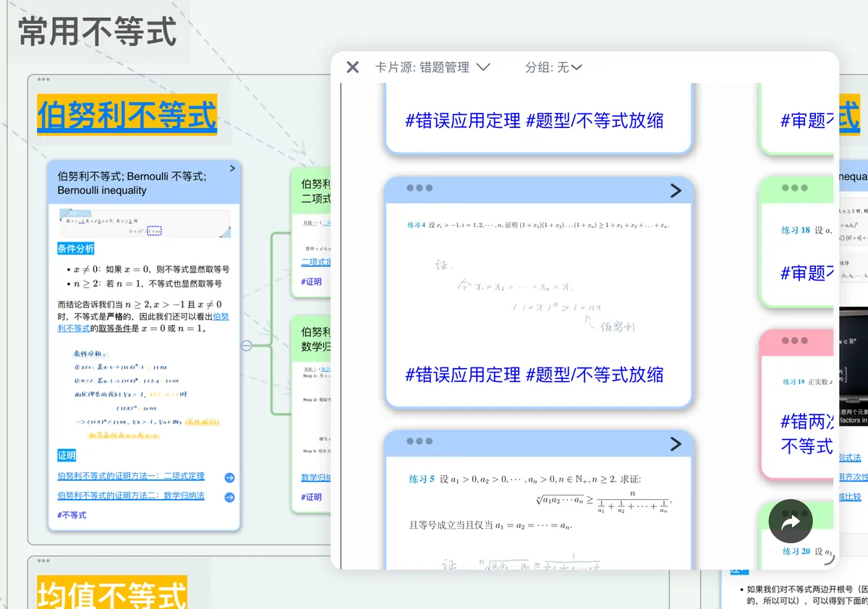Screen dimensions: 868x609
Task: Click the #证明 tag on the 二项式 card
Action: pyautogui.click(x=312, y=281)
